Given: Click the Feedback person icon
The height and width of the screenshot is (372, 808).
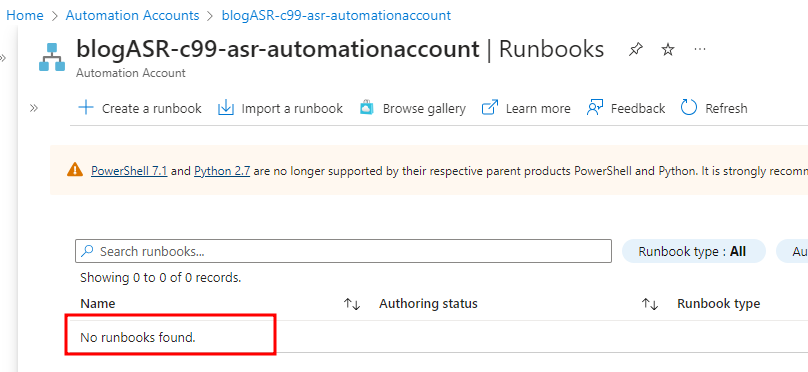Looking at the screenshot, I should click(x=595, y=108).
